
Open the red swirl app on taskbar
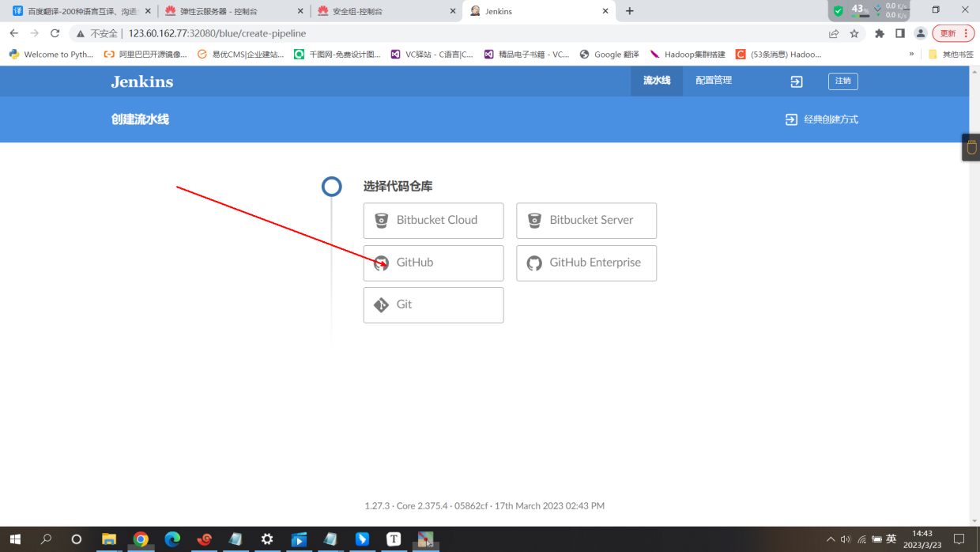pos(204,539)
